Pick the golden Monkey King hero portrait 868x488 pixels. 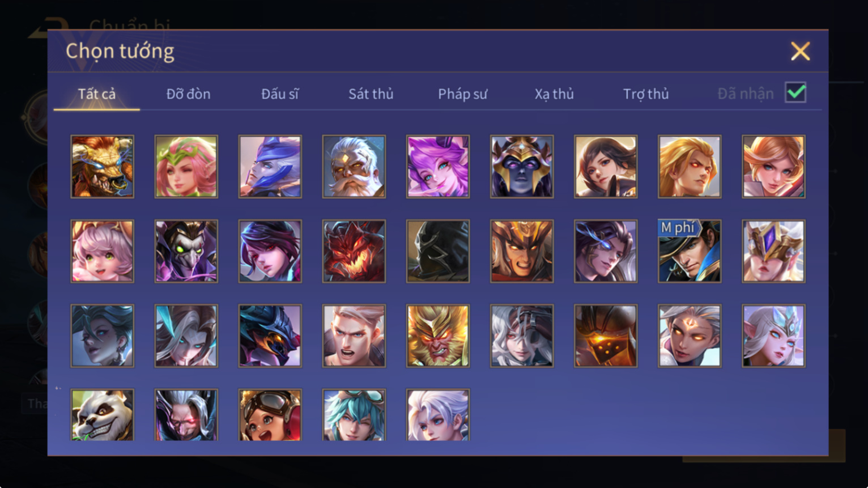(438, 336)
